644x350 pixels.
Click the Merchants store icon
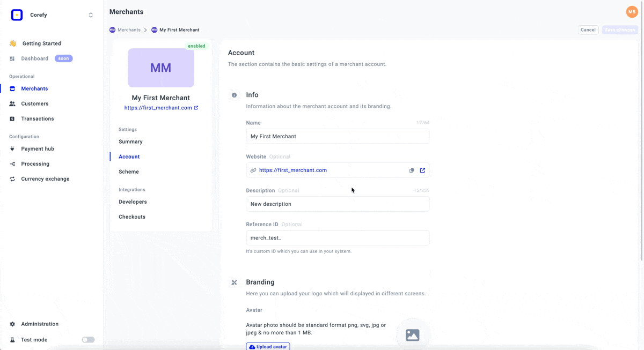(x=12, y=88)
